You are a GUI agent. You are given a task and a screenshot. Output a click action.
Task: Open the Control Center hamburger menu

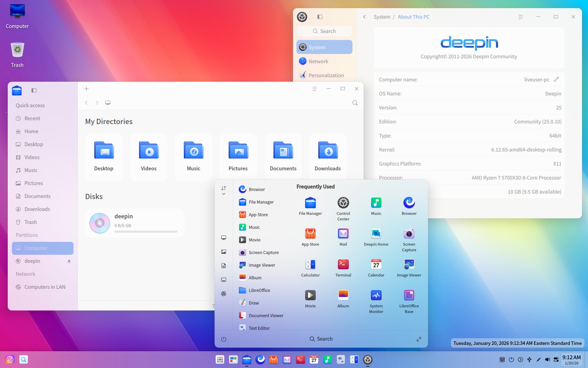coord(520,16)
